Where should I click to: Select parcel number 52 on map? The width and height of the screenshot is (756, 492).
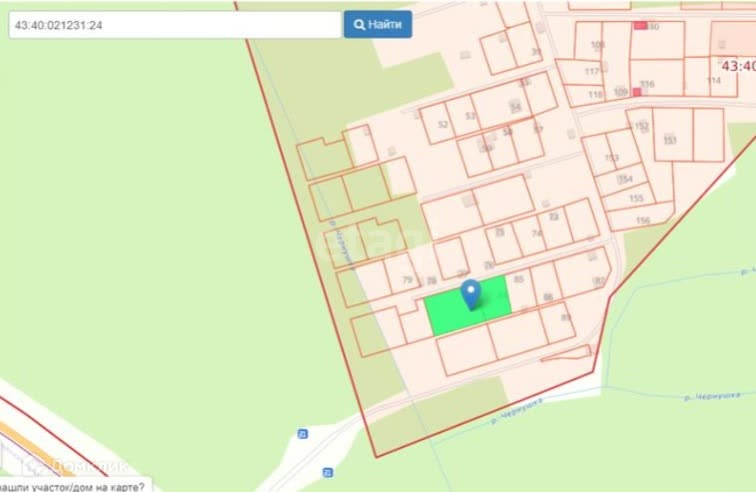click(x=443, y=124)
